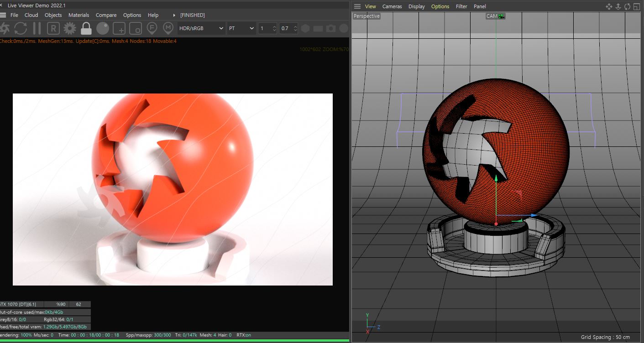The image size is (644, 343).
Task: Click the stepper arrows of the 0.7 field
Action: coord(295,28)
